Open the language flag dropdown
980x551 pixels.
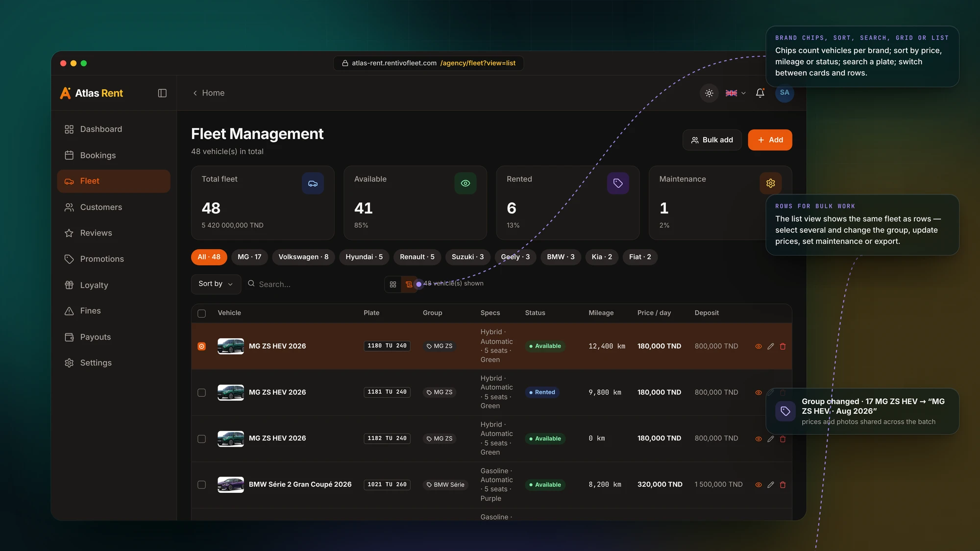coord(735,93)
